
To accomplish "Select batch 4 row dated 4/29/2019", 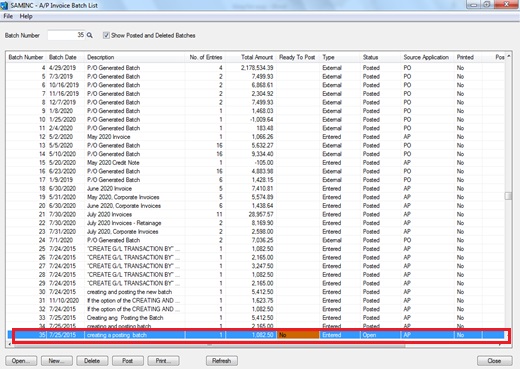I will 255,68.
